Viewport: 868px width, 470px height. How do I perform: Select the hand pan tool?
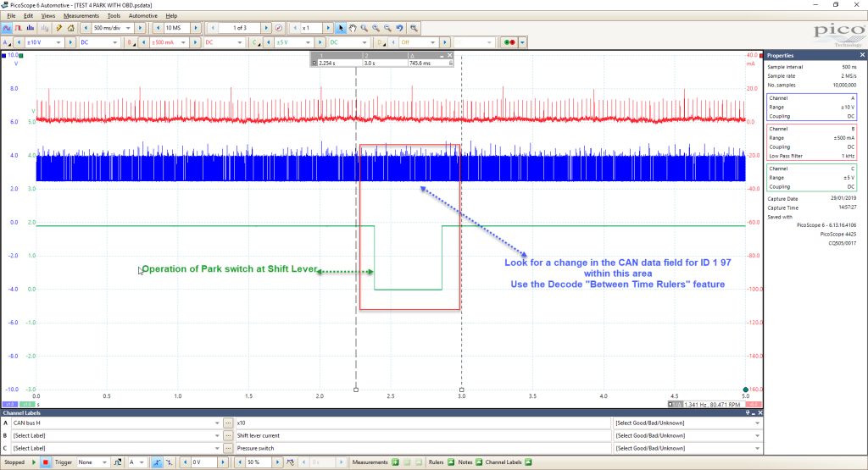pos(352,28)
